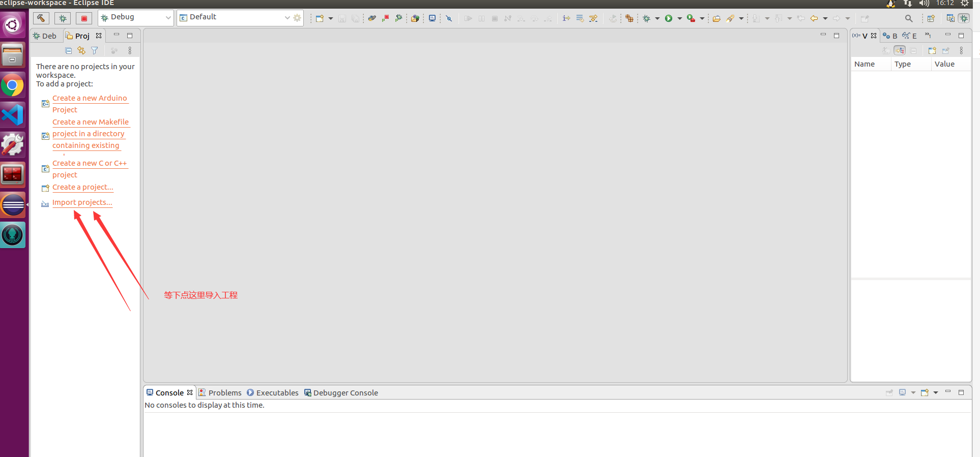Click Collapse All in Project Explorer
980x457 pixels.
tap(69, 50)
